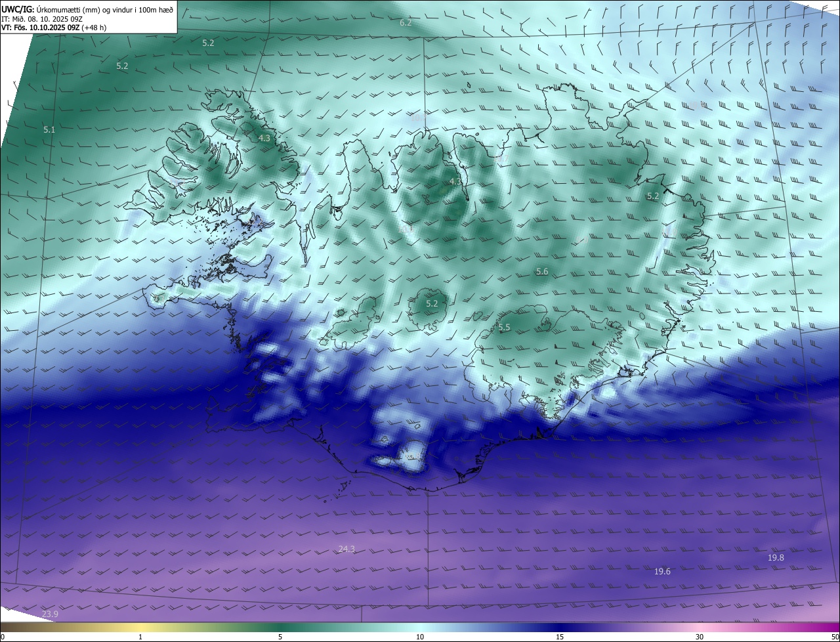The image size is (840, 642).
Task: Click the map value label 5.6
Action: (x=542, y=272)
